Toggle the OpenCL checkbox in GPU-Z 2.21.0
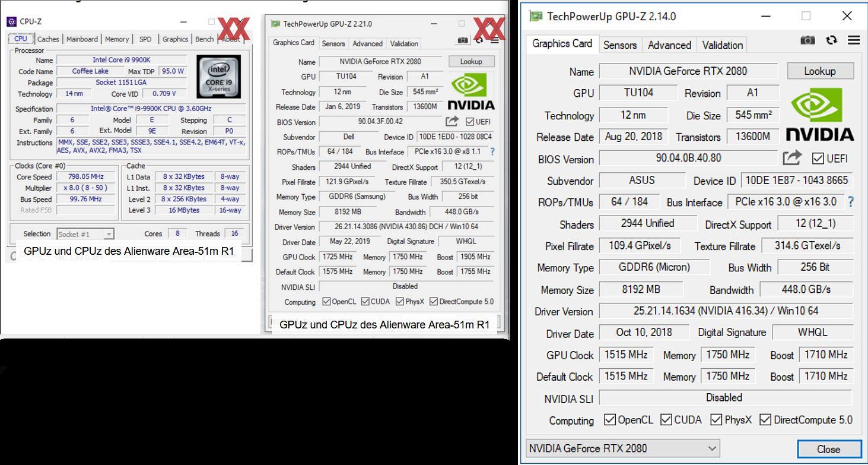 pos(326,302)
